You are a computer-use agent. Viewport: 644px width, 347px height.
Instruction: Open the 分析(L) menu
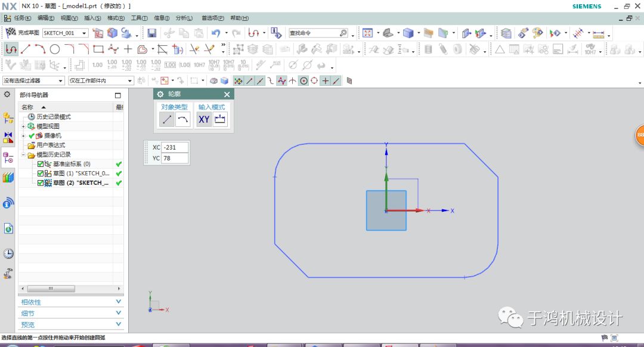click(184, 18)
